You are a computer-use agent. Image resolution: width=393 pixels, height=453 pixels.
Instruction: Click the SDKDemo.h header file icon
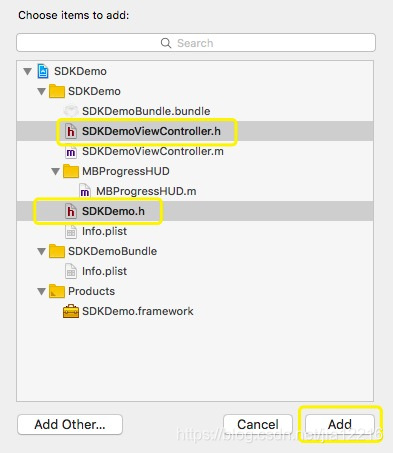coord(71,211)
